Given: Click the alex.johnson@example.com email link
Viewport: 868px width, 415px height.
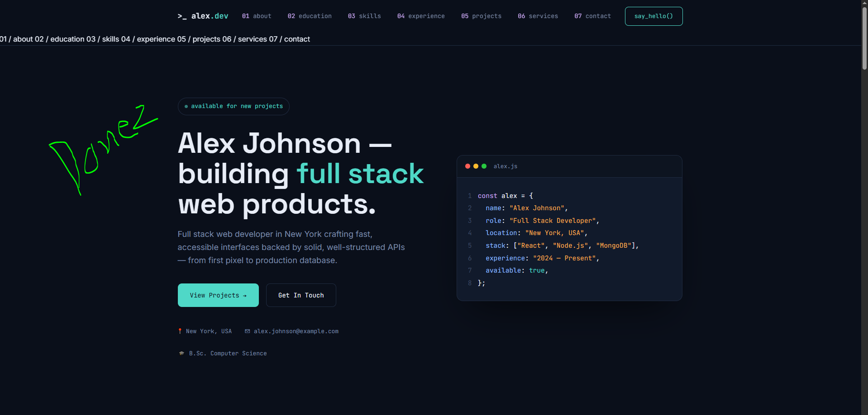Looking at the screenshot, I should (296, 331).
